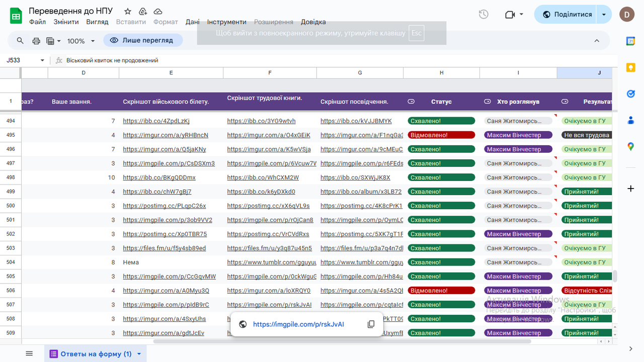Open the Файл menu
The width and height of the screenshot is (644, 362).
pos(37,22)
